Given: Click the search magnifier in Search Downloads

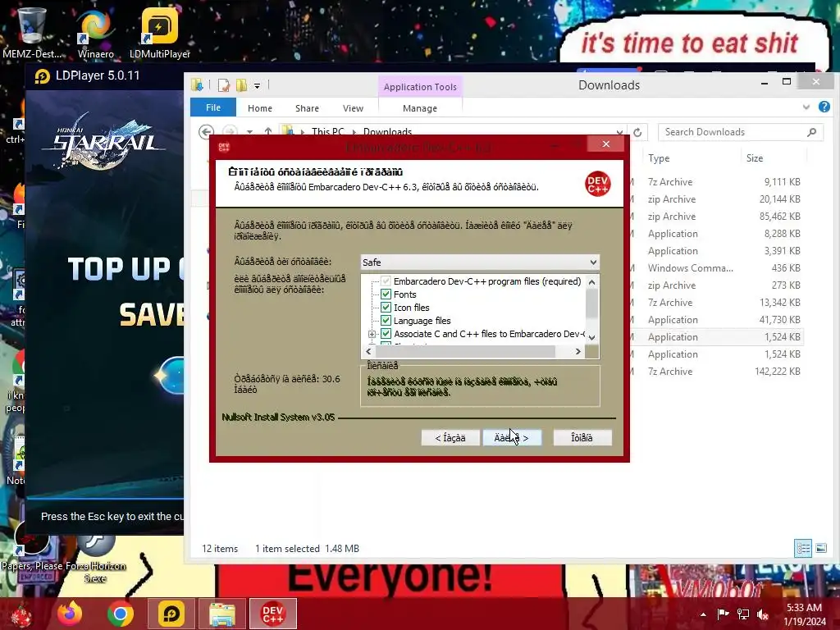Looking at the screenshot, I should coord(811,132).
